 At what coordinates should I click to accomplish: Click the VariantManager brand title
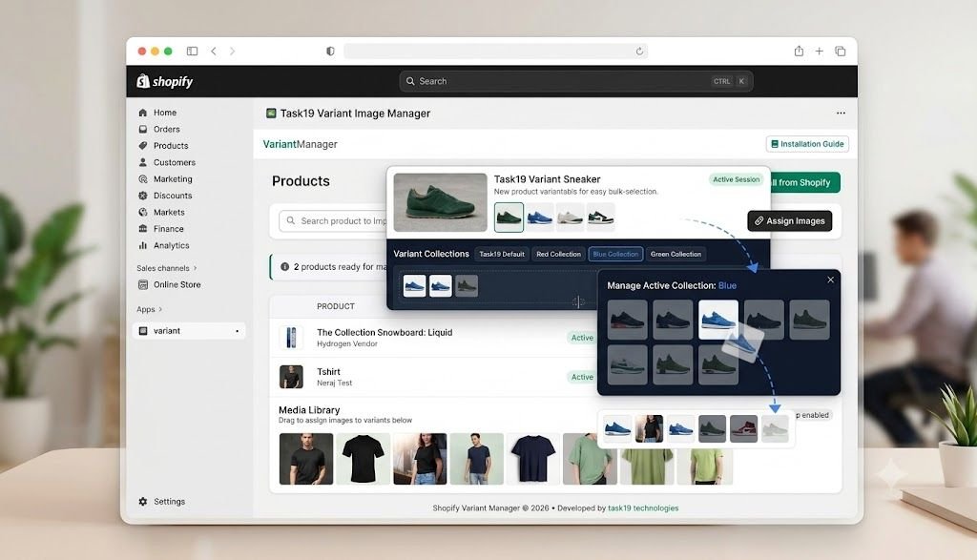tap(300, 144)
